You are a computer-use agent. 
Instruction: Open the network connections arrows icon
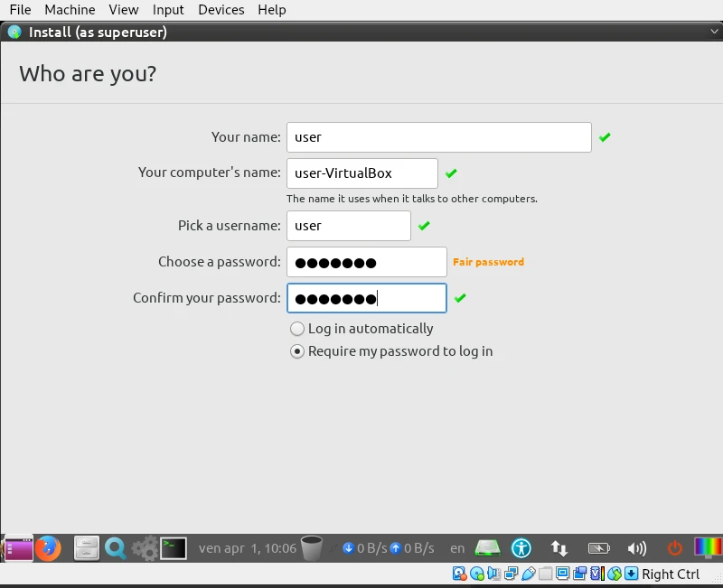pyautogui.click(x=559, y=547)
